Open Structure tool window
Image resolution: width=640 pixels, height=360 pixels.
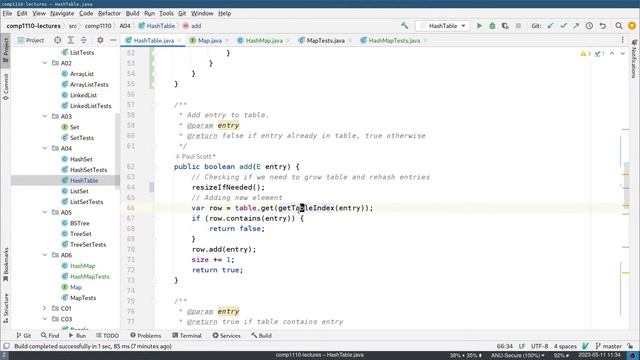click(6, 309)
